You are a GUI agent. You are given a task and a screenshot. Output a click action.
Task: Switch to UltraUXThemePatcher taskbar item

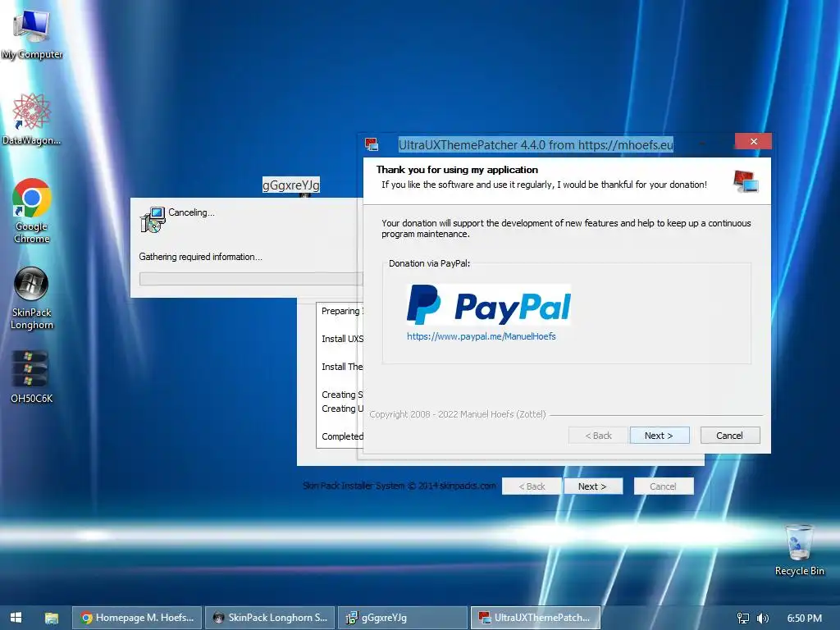click(x=536, y=618)
